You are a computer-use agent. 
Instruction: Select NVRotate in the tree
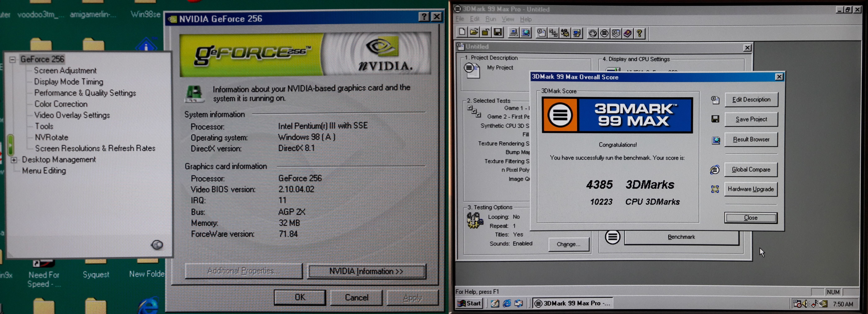pos(51,137)
